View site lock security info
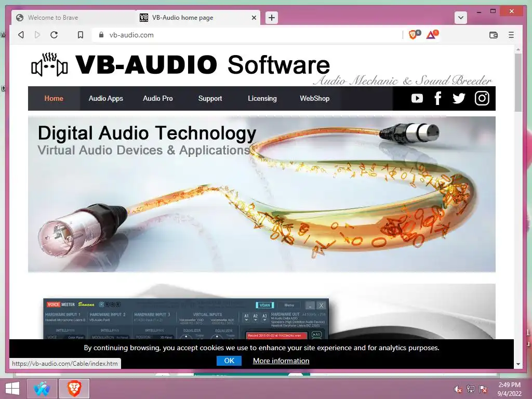The width and height of the screenshot is (532, 399). coord(101,35)
